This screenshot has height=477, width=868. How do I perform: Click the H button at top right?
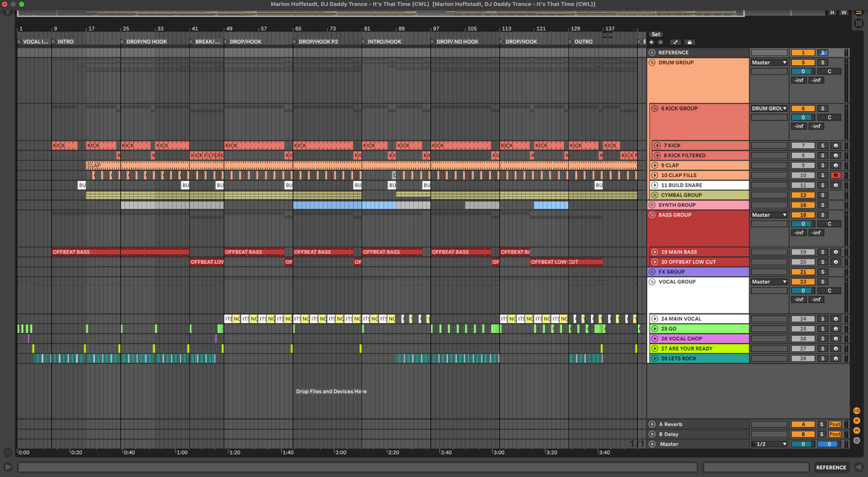[x=833, y=13]
